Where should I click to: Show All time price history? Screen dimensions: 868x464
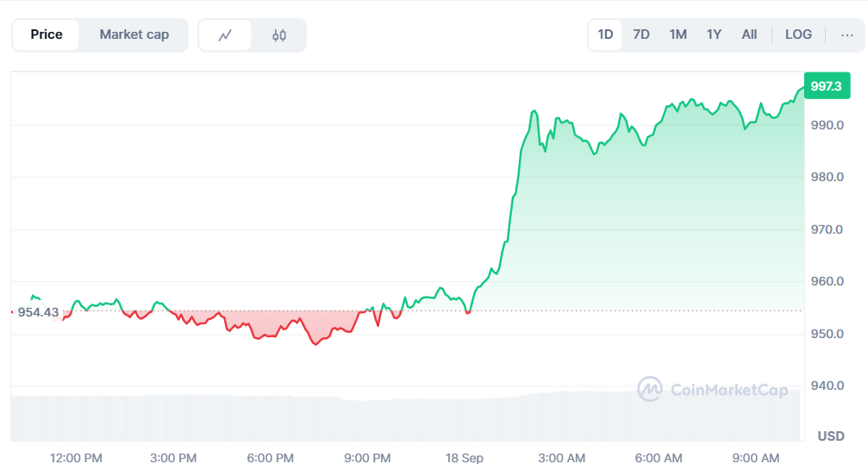click(x=749, y=34)
